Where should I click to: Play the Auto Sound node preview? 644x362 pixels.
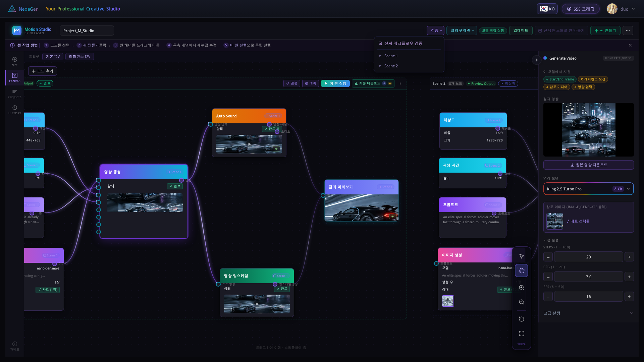pos(250,144)
